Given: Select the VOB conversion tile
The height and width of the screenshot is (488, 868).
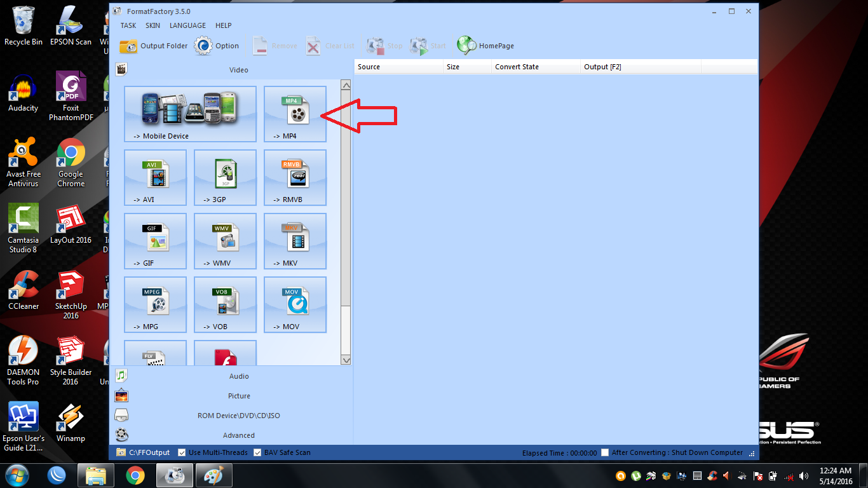Looking at the screenshot, I should (225, 305).
